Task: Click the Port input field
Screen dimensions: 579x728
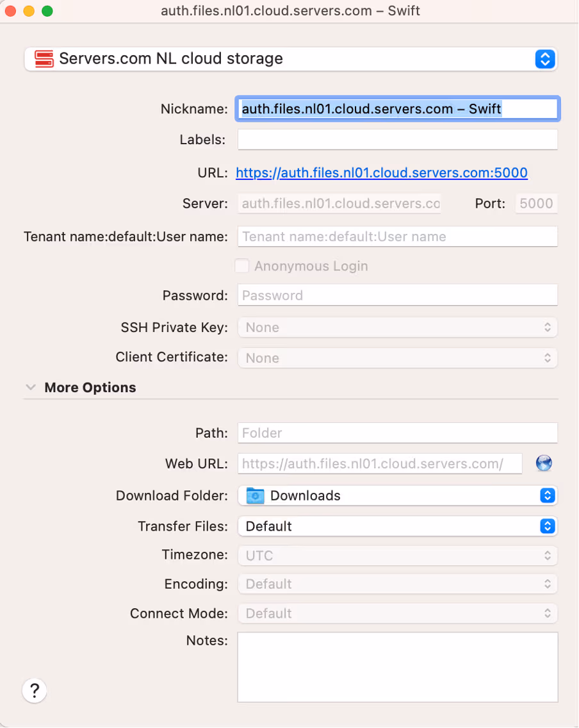Action: point(536,203)
